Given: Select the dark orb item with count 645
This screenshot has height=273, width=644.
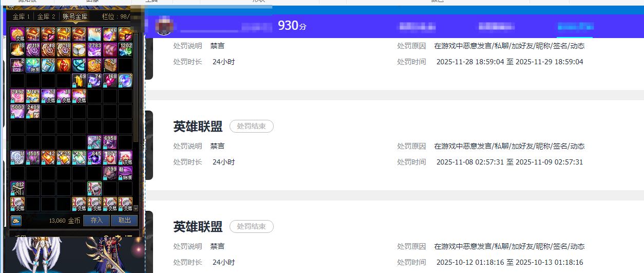Looking at the screenshot, I should coord(94,158).
